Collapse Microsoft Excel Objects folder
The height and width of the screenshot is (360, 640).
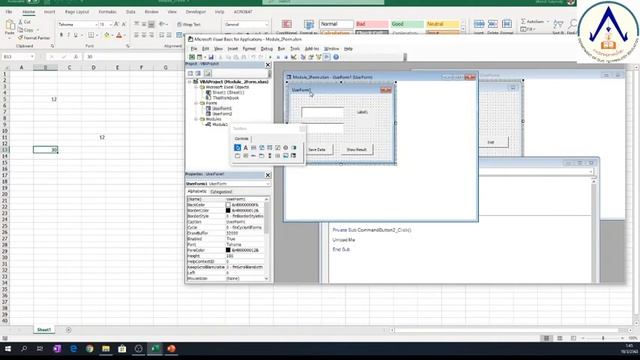[196, 87]
